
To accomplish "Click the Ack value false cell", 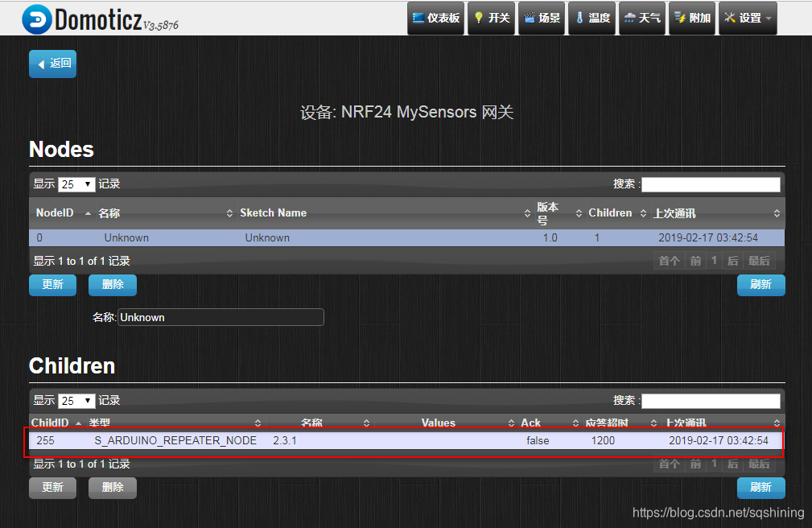I will (538, 440).
